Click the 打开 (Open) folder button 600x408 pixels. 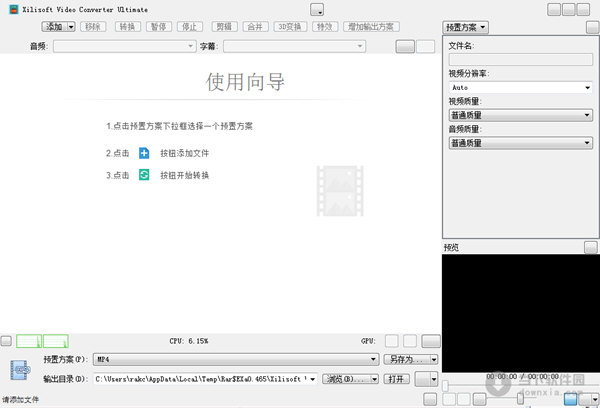tap(396, 379)
